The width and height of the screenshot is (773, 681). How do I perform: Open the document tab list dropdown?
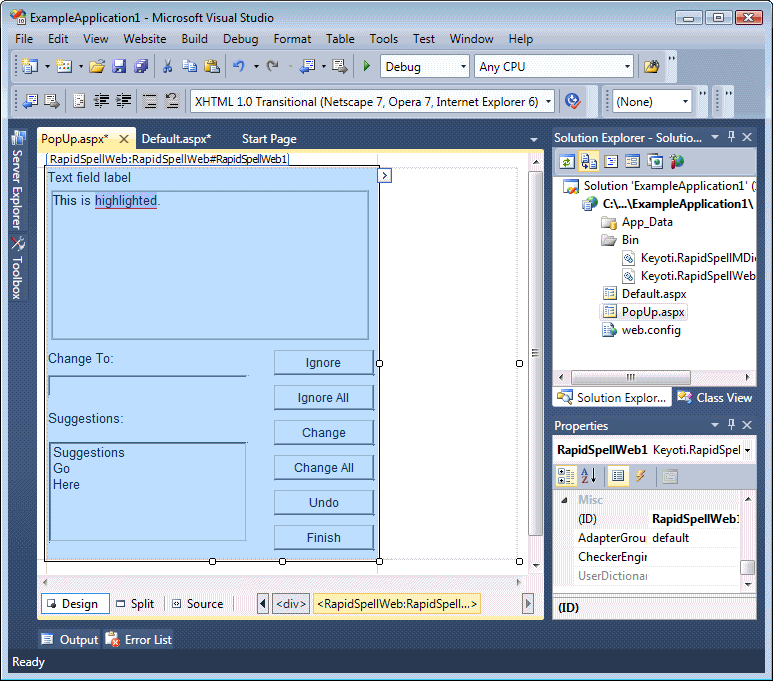coord(534,140)
